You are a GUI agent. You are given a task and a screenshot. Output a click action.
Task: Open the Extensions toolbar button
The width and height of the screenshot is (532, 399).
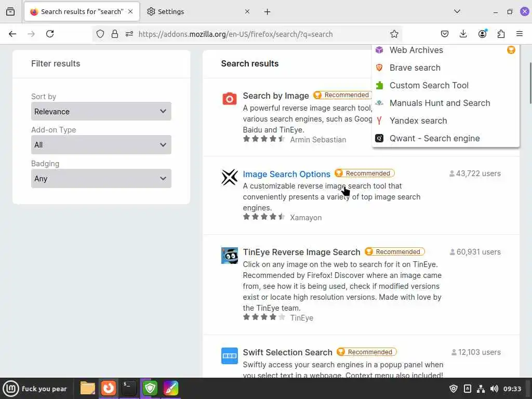click(x=501, y=34)
